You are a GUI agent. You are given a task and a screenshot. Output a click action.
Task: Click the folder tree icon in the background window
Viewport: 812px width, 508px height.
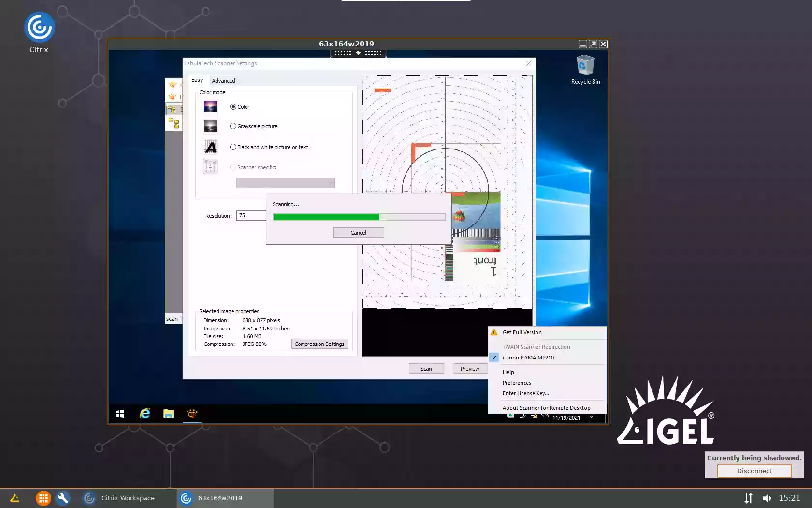pyautogui.click(x=174, y=123)
